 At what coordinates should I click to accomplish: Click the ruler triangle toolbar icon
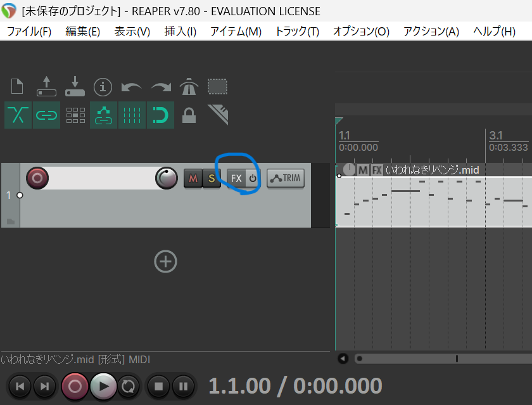[218, 115]
